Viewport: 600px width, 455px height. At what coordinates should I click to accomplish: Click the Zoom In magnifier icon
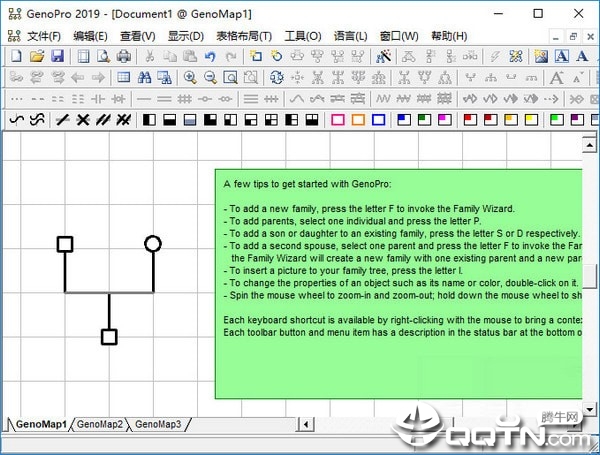coord(190,78)
